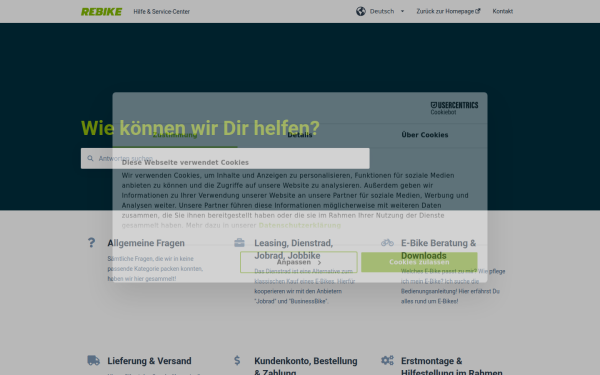Click the search magnifier icon

(x=90, y=158)
